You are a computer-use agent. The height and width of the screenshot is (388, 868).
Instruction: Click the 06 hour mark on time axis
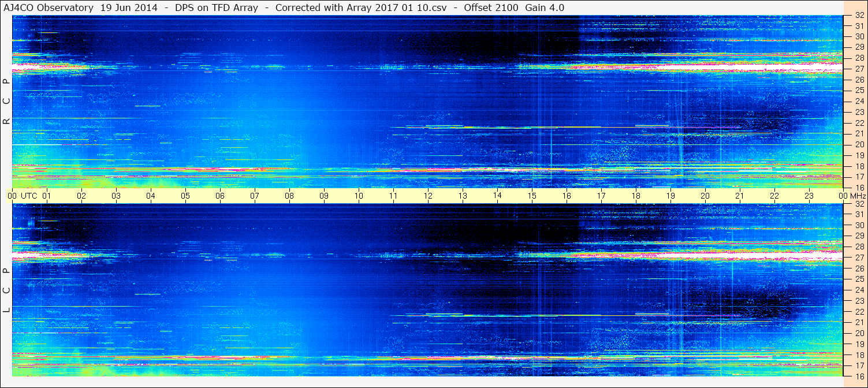pyautogui.click(x=220, y=196)
